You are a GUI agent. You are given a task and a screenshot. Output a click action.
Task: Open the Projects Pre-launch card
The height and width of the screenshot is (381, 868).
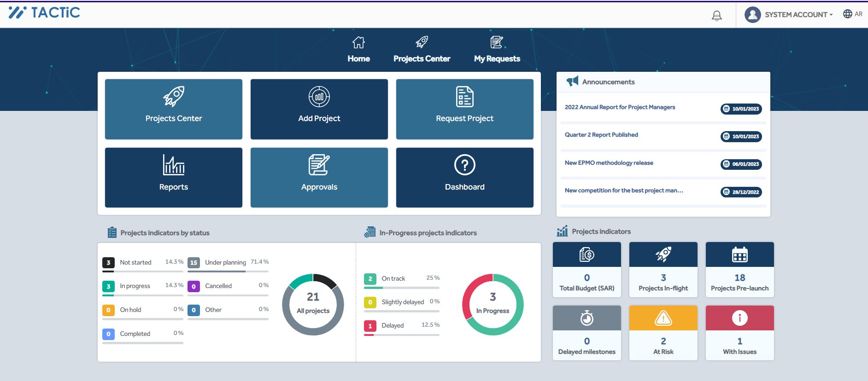740,270
